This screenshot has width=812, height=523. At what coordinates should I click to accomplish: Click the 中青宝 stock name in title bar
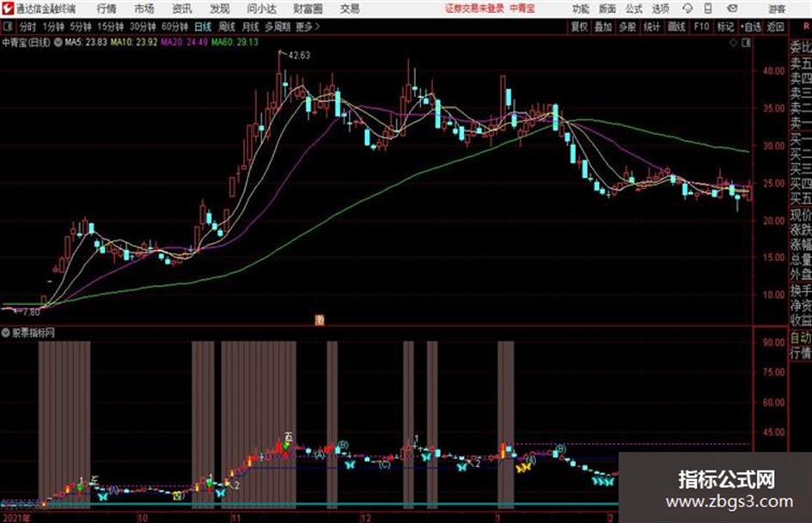[x=522, y=9]
